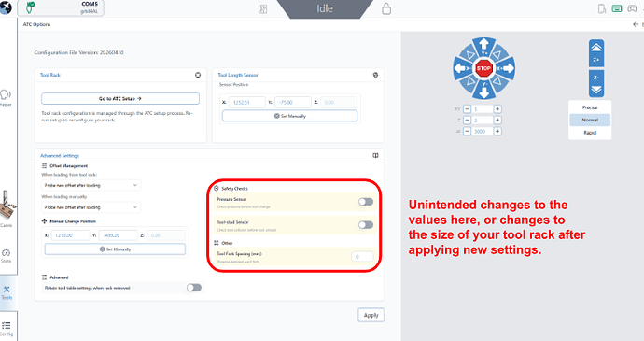Click the jog feed rate input showing 3000
Screen dimensions: 644x341
483,131
